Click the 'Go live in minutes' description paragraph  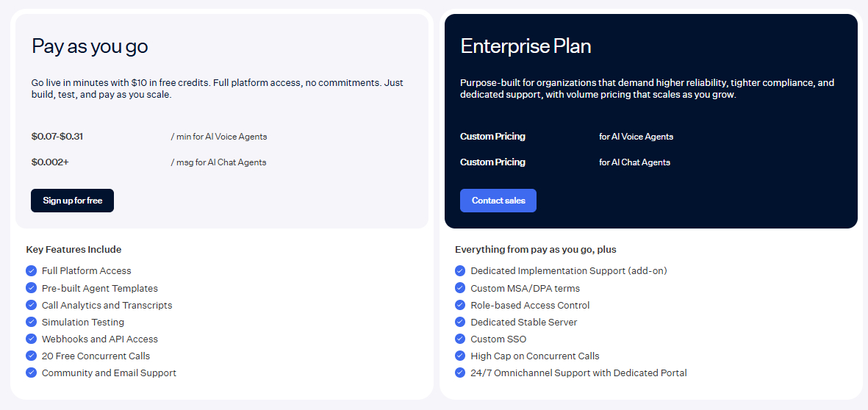(x=218, y=88)
